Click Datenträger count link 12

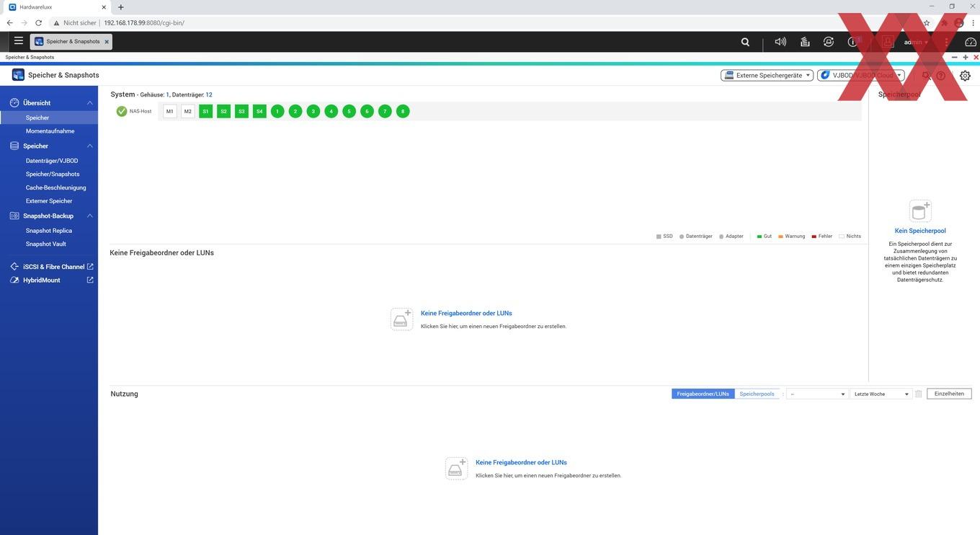(209, 94)
